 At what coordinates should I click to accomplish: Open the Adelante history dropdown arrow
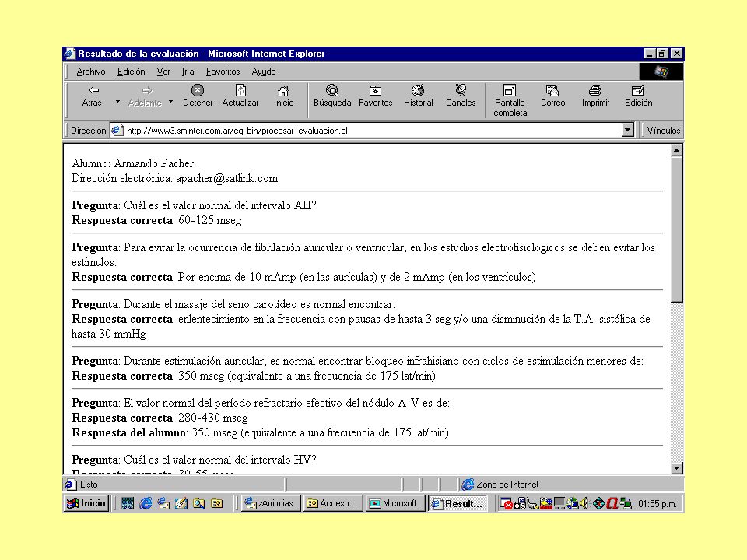coord(170,101)
